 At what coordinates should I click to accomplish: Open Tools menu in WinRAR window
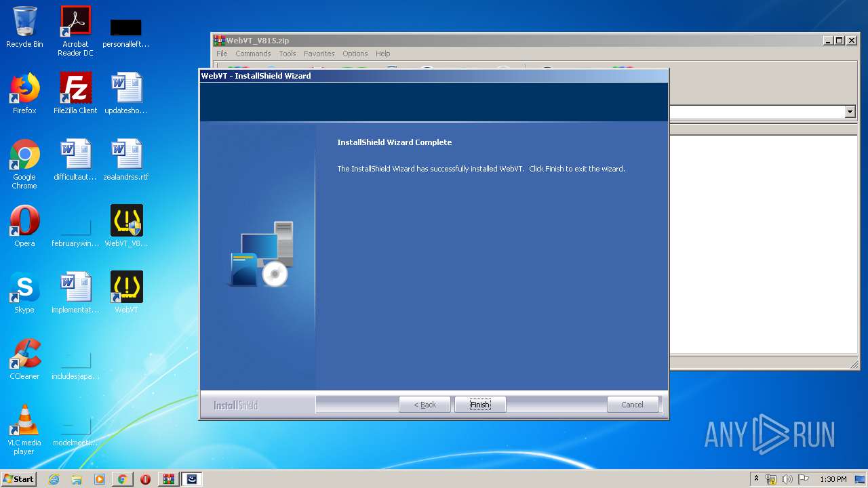pos(288,54)
